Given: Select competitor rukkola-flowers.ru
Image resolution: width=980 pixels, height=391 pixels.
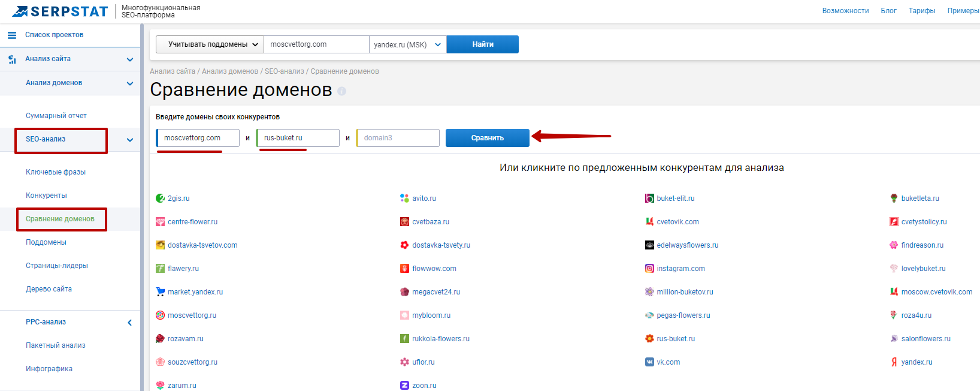Looking at the screenshot, I should click(441, 339).
